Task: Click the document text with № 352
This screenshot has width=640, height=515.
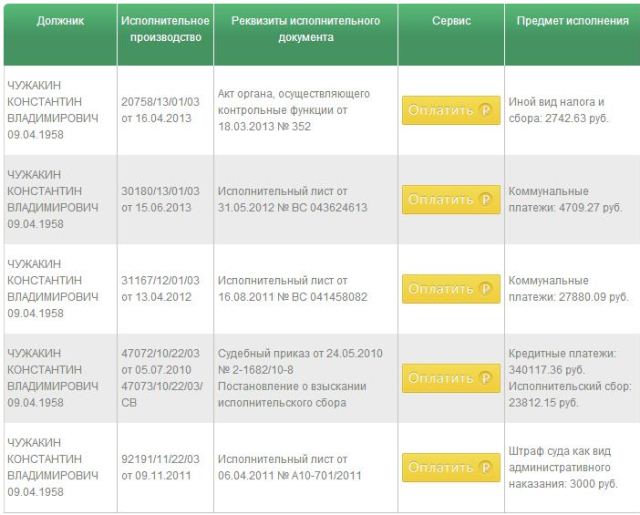Action: coord(293,110)
